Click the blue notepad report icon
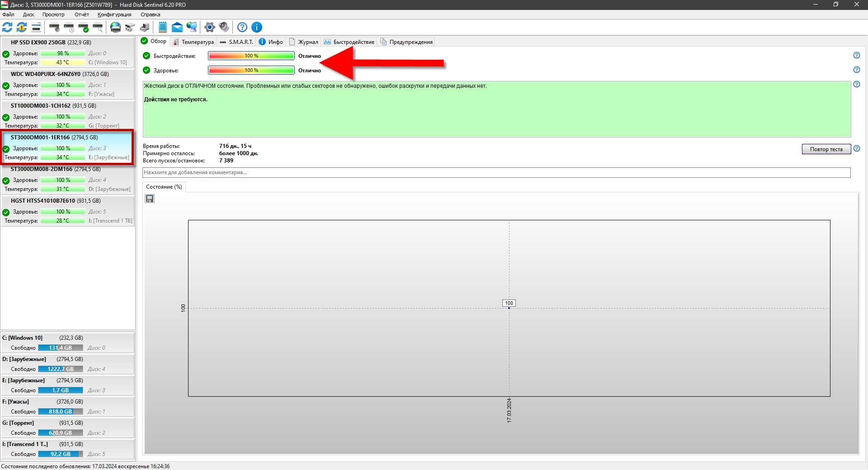The width and height of the screenshot is (868, 470). point(163,27)
